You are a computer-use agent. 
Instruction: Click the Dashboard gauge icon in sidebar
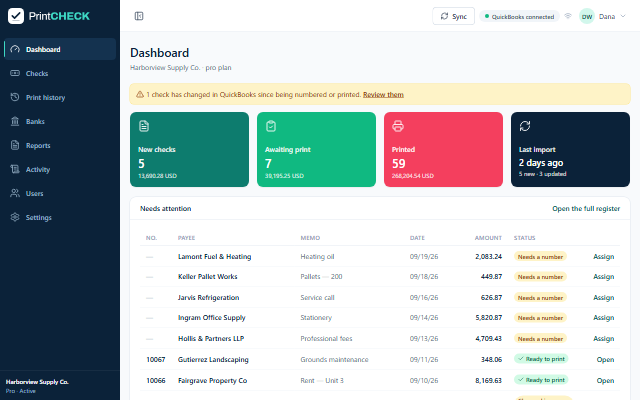coord(15,49)
